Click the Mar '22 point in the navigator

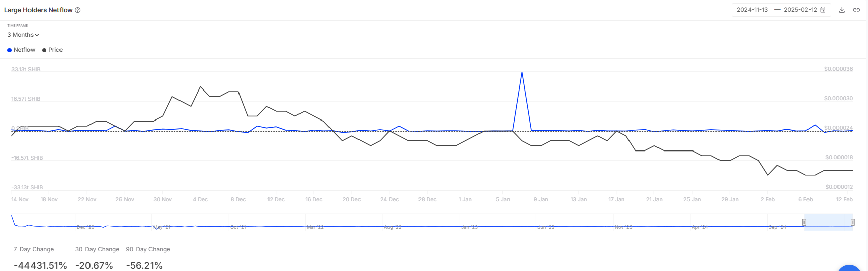pyautogui.click(x=315, y=226)
